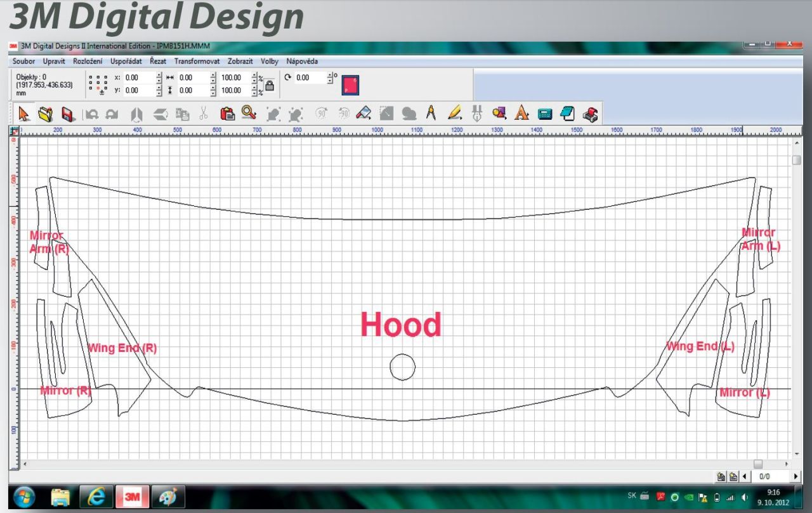The width and height of the screenshot is (812, 513).
Task: Save the design with floppy icon
Action: [68, 114]
